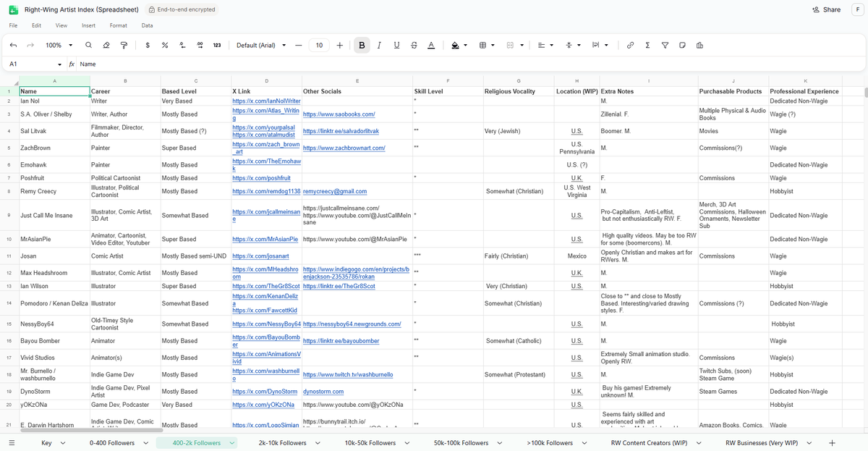Select the paint format roller icon
The width and height of the screenshot is (868, 451).
[124, 45]
